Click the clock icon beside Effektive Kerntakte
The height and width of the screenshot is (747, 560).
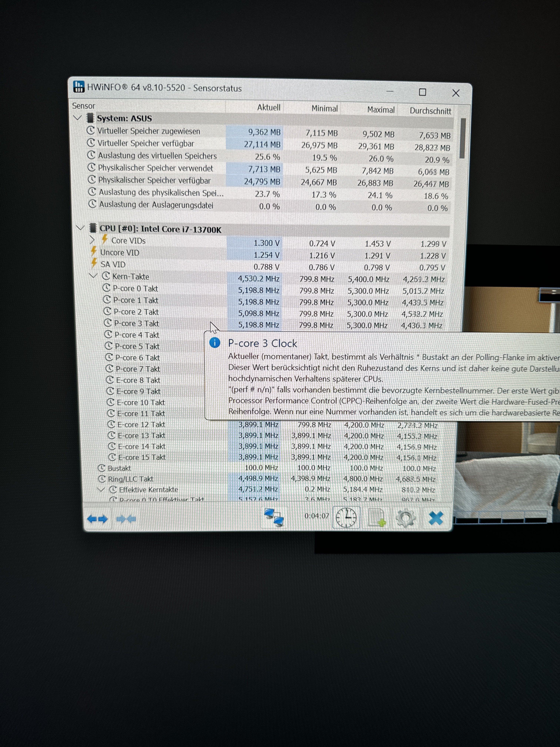click(113, 489)
